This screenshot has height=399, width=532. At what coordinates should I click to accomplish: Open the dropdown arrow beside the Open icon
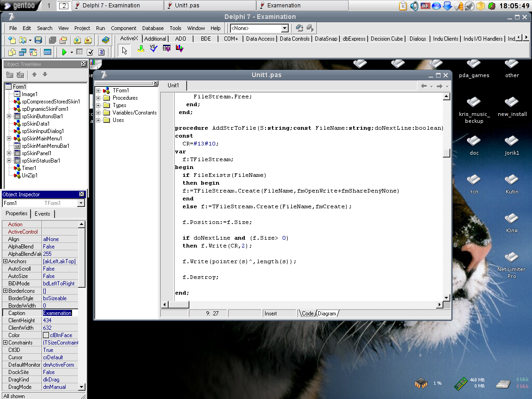pos(30,41)
